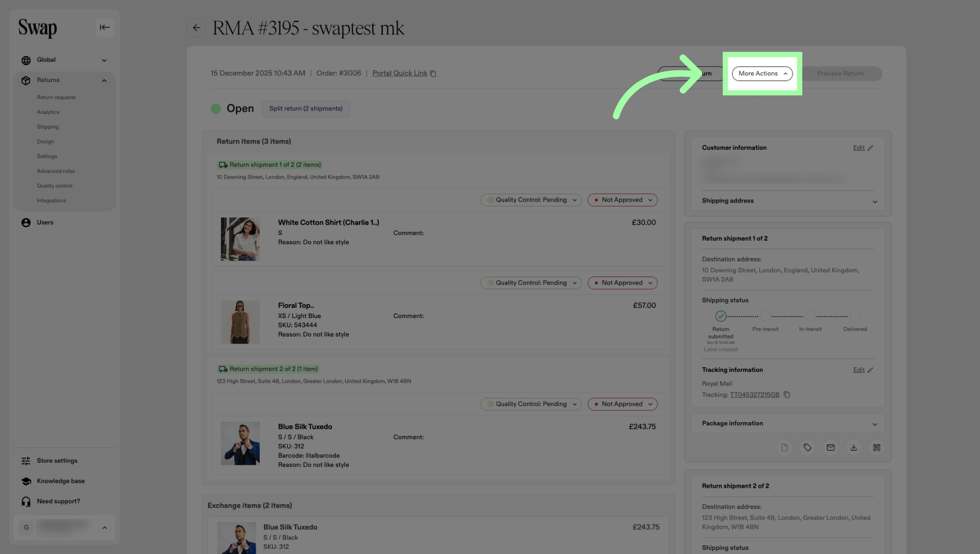Copy the Portal Quick Link with clipboard icon
This screenshot has height=554, width=980.
coord(433,74)
